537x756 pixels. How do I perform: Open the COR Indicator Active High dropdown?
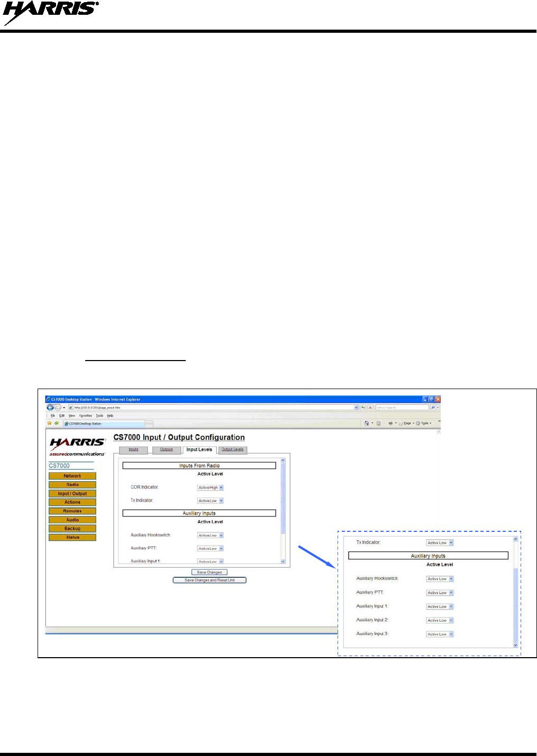pos(211,487)
